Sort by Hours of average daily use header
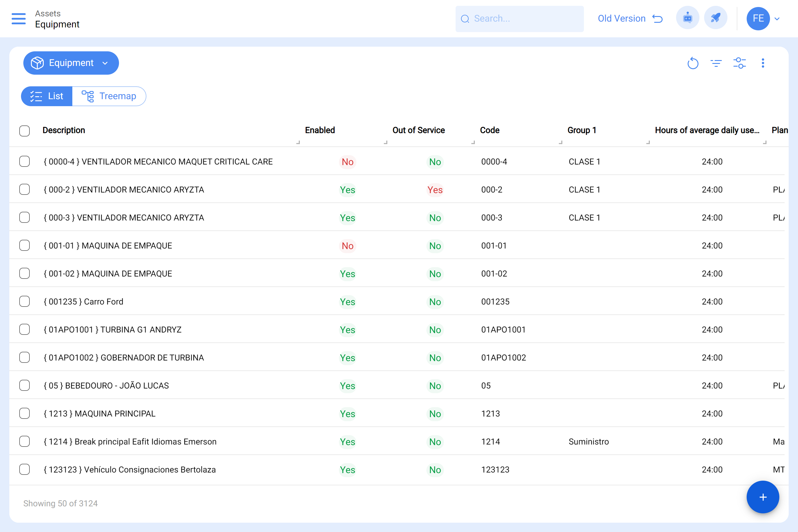Screen dimensions: 798x532 click(x=707, y=130)
